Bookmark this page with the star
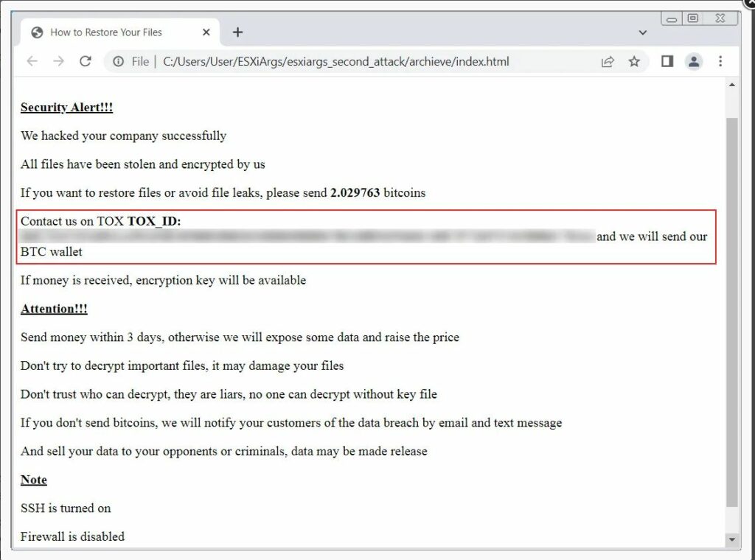 click(634, 62)
